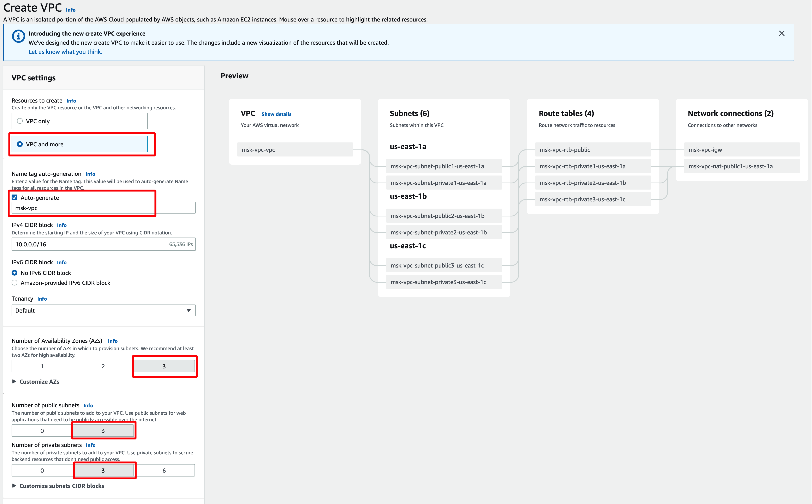Image resolution: width=812 pixels, height=504 pixels.
Task: Select msk-vpc-rtb-private2-us-east-1b route table
Action: tap(593, 183)
